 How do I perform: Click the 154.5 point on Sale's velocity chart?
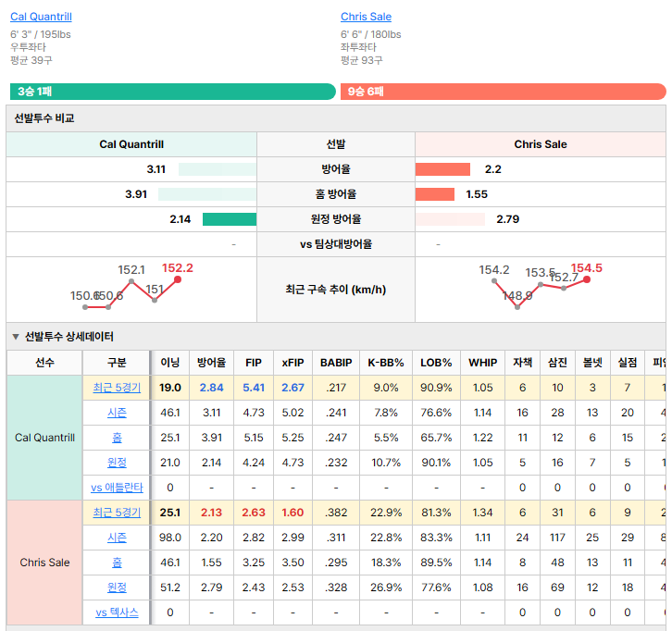(587, 279)
